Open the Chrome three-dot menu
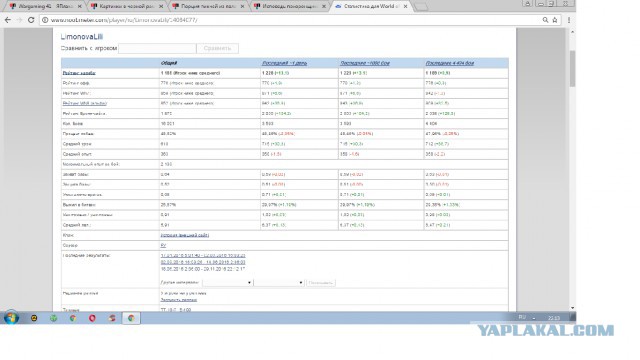Viewport: 640px width, 360px height. [x=569, y=20]
